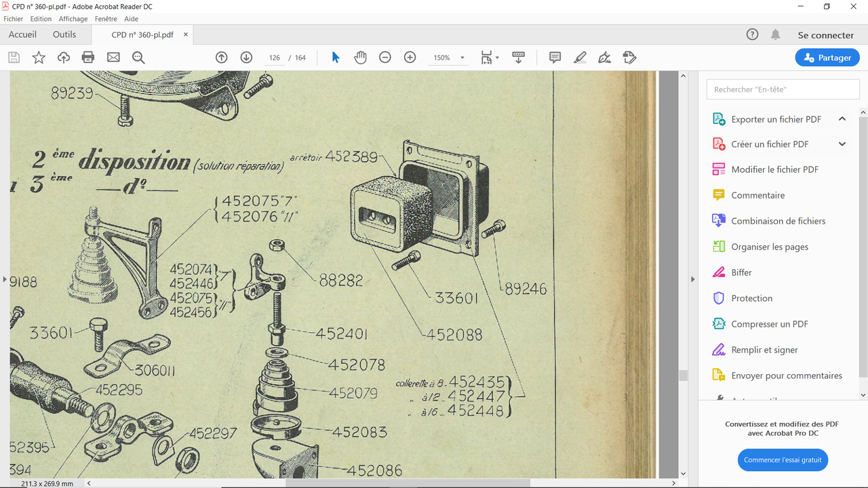Open the Edition menu
Screen dimensions: 868x488
[41, 19]
